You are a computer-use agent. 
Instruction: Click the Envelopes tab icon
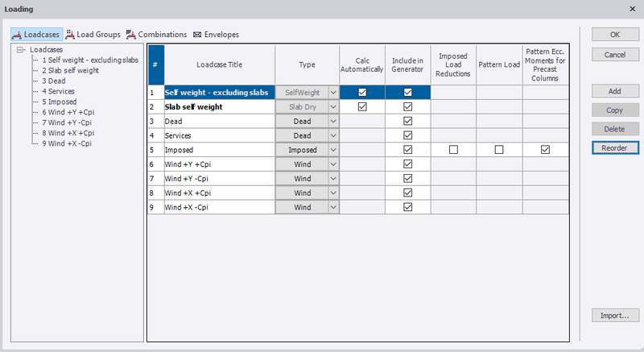(197, 35)
